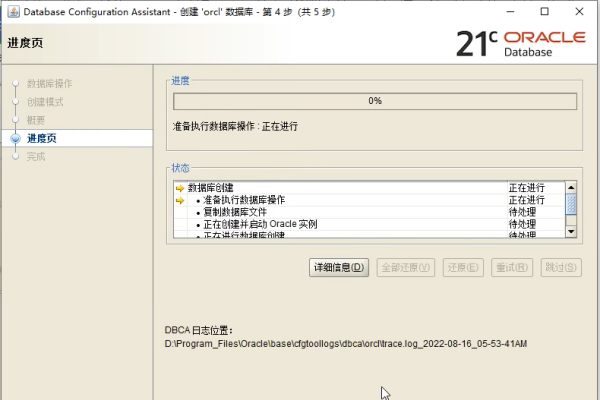Click the arrow icon beside 数据库创建

point(180,188)
